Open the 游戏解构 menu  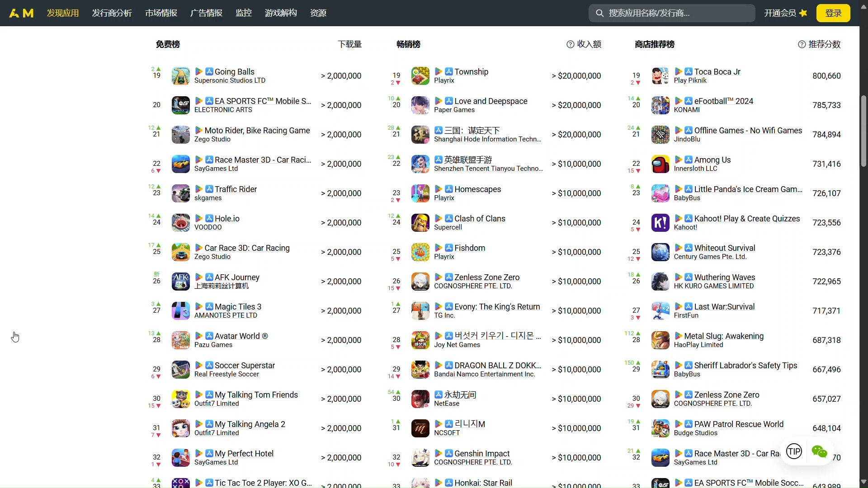coord(281,13)
